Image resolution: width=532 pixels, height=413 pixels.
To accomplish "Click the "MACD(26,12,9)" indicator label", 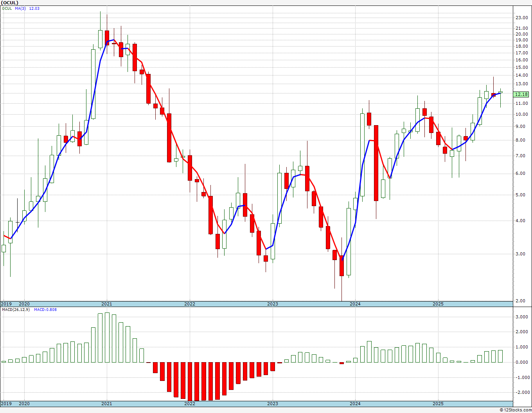I will tap(15, 310).
